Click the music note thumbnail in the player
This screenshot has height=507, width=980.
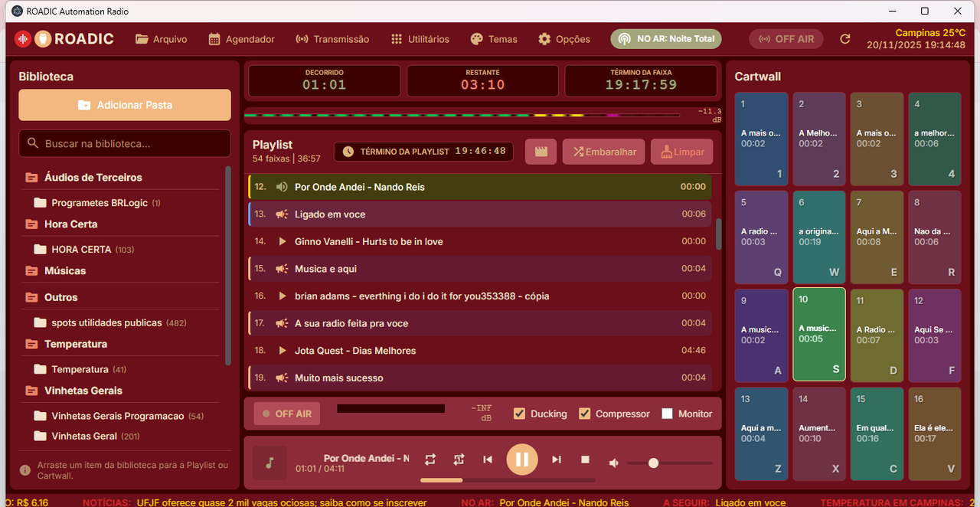(269, 463)
